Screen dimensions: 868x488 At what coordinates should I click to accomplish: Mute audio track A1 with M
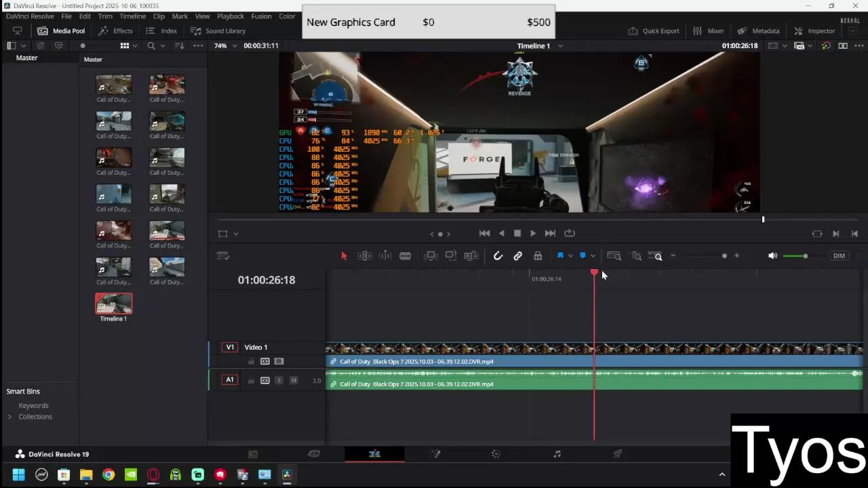click(x=294, y=380)
